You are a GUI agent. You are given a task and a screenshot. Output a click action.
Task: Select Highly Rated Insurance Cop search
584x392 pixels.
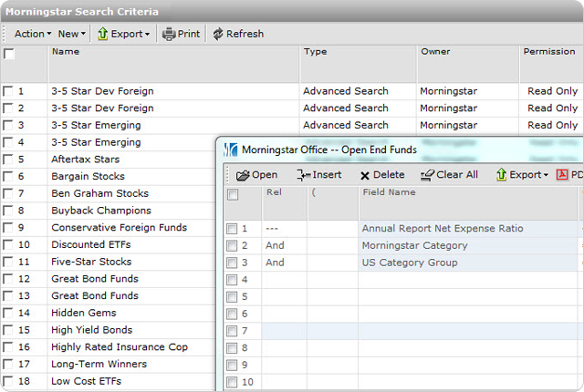120,347
